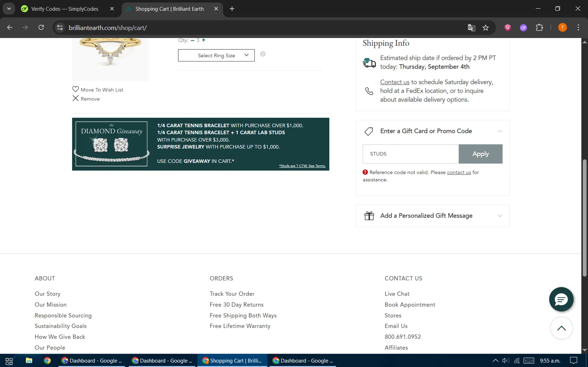
Task: Open the network Wi-Fi tray icon
Action: tap(517, 361)
